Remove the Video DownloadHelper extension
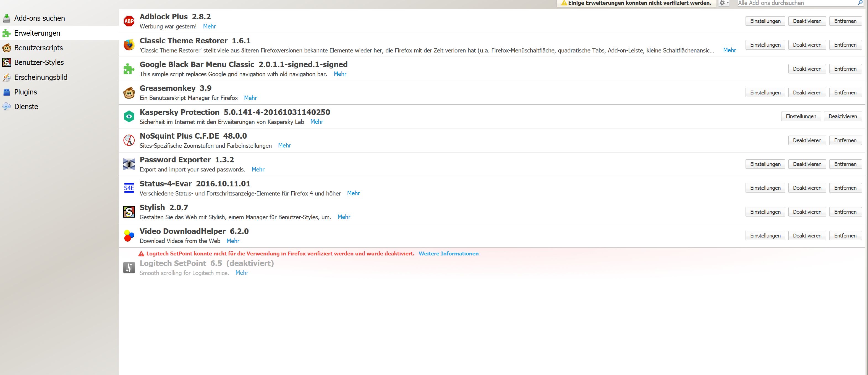 point(845,236)
